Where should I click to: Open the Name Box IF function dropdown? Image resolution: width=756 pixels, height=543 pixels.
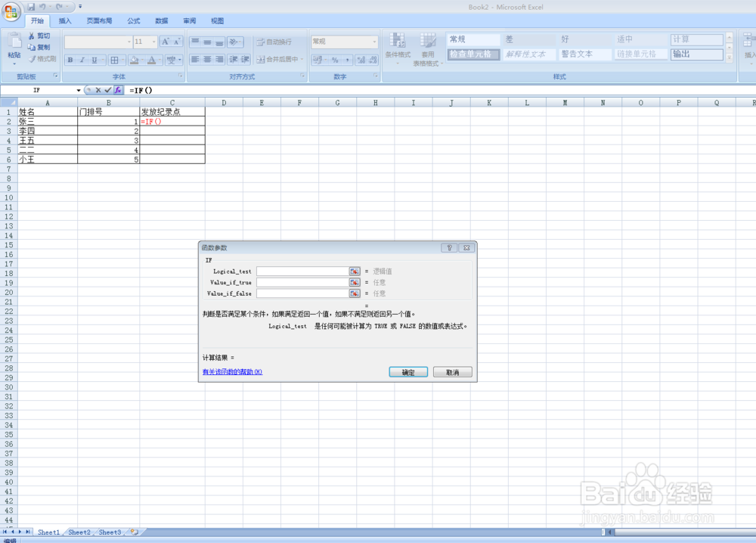tap(78, 90)
